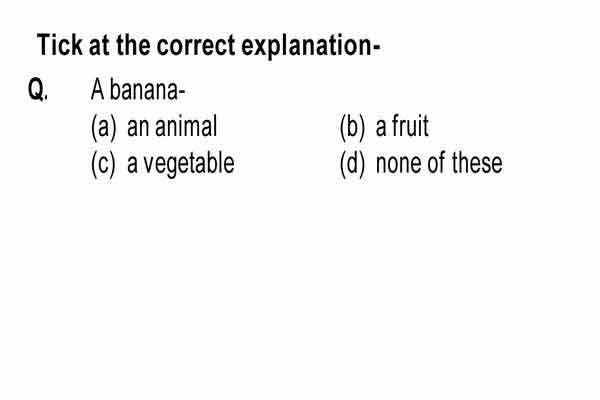Select option letter (a)
The image size is (600, 400).
pos(103,127)
